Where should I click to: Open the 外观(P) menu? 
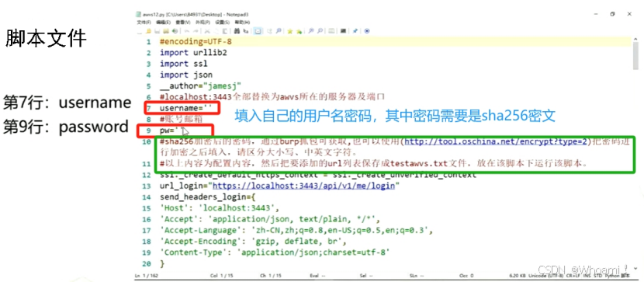[203, 23]
